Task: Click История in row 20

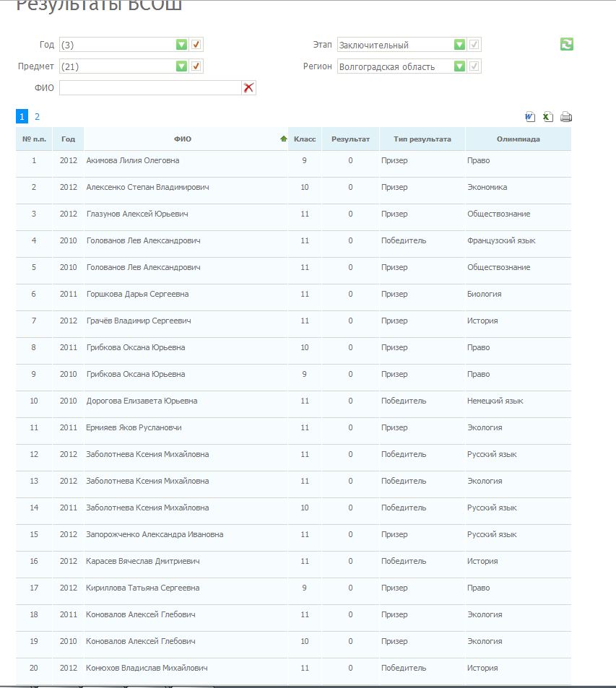Action: click(482, 669)
